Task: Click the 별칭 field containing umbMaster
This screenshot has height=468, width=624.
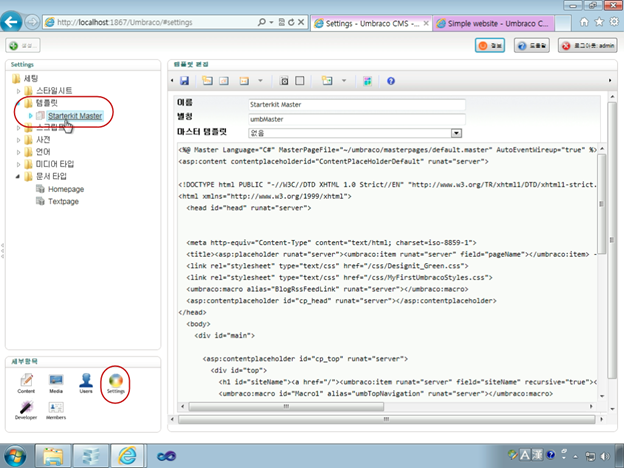Action: pyautogui.click(x=357, y=119)
